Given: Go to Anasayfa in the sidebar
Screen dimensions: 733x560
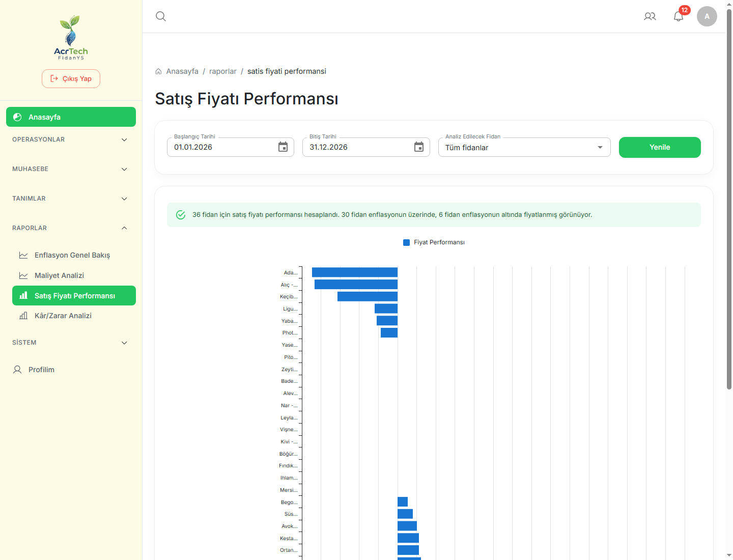Looking at the screenshot, I should pyautogui.click(x=71, y=117).
